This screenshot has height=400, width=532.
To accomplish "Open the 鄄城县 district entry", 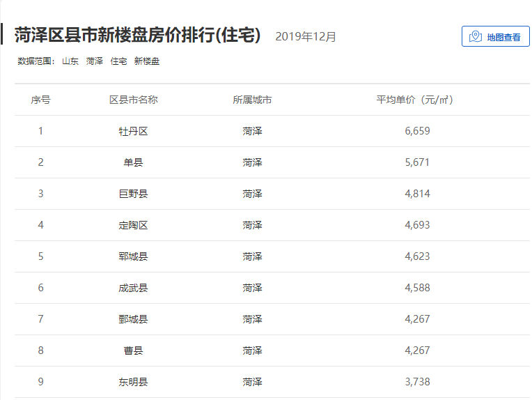I will 133,319.
